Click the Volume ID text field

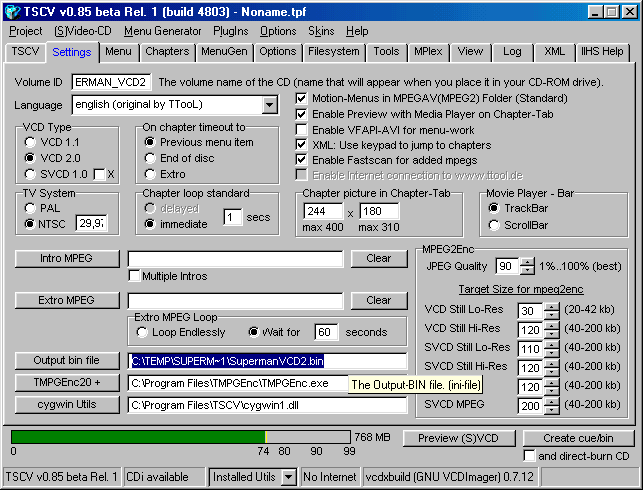pos(110,81)
